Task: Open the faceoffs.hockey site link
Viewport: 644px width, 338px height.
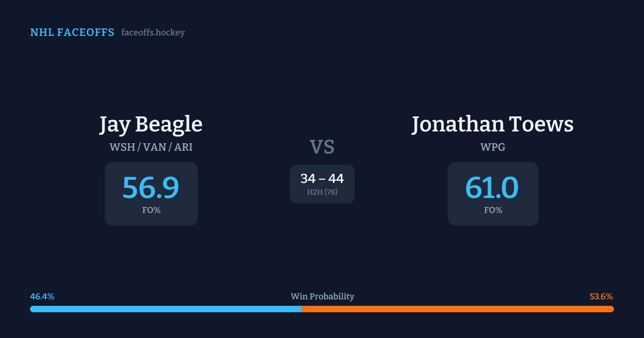Action: click(x=153, y=33)
